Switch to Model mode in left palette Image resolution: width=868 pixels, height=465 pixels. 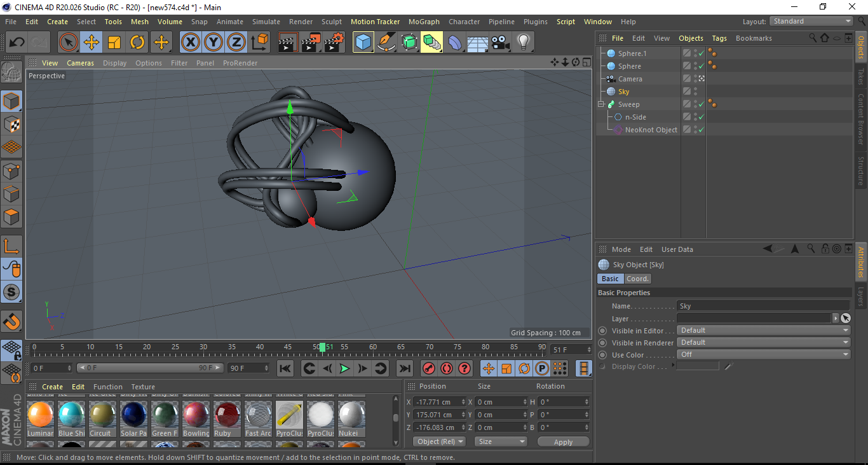(11, 101)
